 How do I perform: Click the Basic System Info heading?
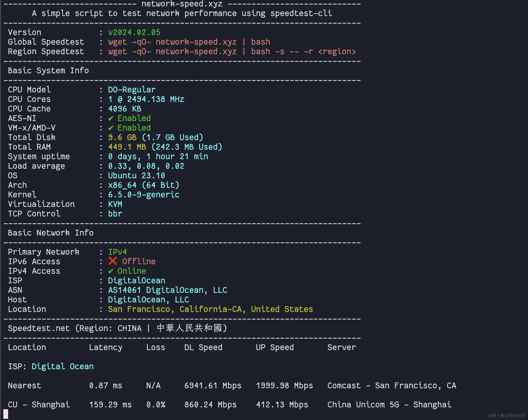click(x=48, y=71)
